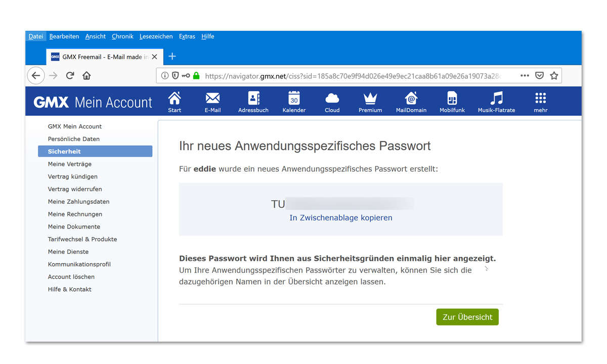Image resolution: width=607 pixels, height=364 pixels.
Task: Open Meine Rechnungen sidebar entry
Action: point(75,214)
